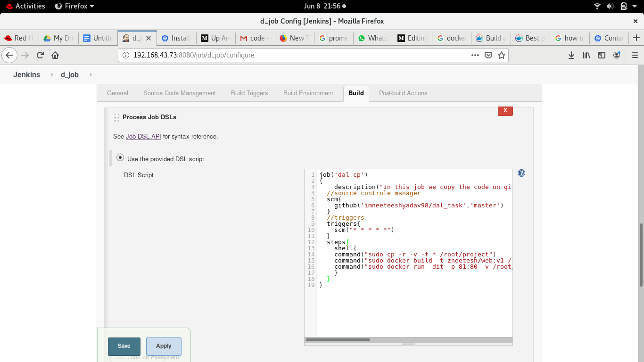Switch to the 'Contai' browser tab

(610, 38)
